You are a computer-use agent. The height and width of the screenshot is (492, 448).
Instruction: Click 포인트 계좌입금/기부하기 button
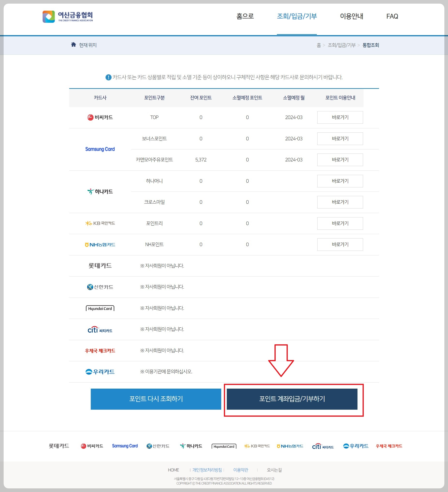pos(292,399)
